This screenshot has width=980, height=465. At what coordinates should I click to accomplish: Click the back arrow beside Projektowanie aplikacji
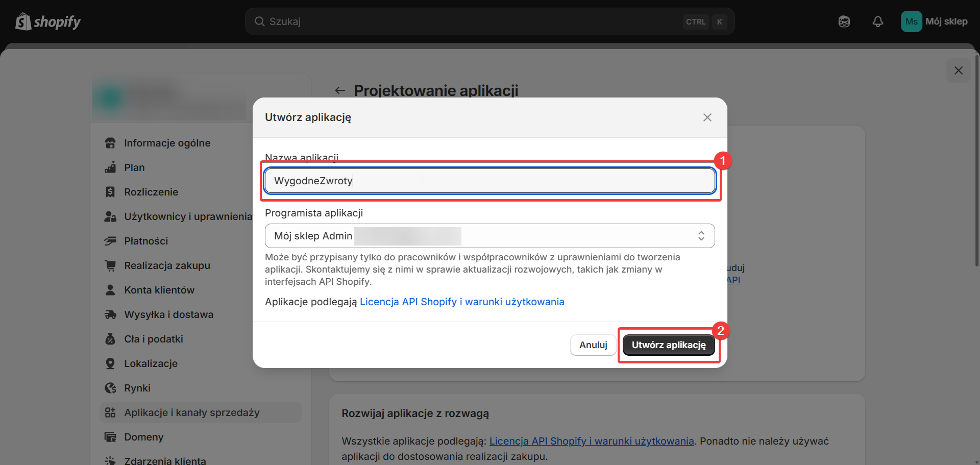click(340, 90)
